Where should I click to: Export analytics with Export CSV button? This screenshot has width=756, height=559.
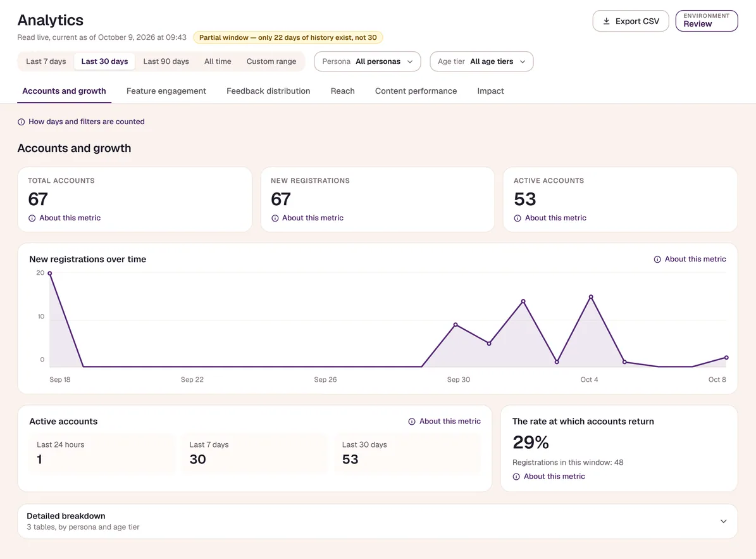[x=631, y=21]
